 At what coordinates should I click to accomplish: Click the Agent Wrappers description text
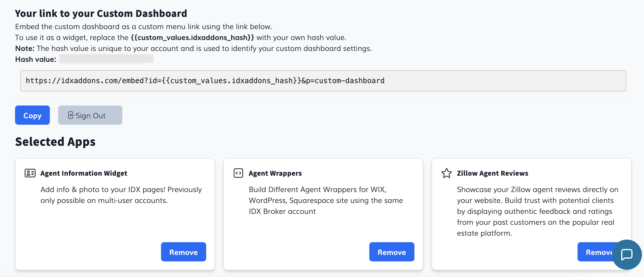pyautogui.click(x=326, y=200)
